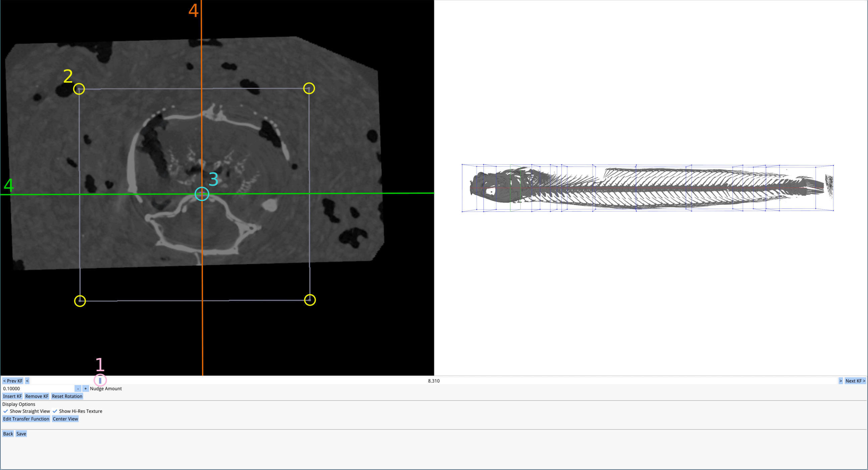Select the top-right yellow corner handle
Image resolution: width=868 pixels, height=470 pixels.
click(309, 88)
